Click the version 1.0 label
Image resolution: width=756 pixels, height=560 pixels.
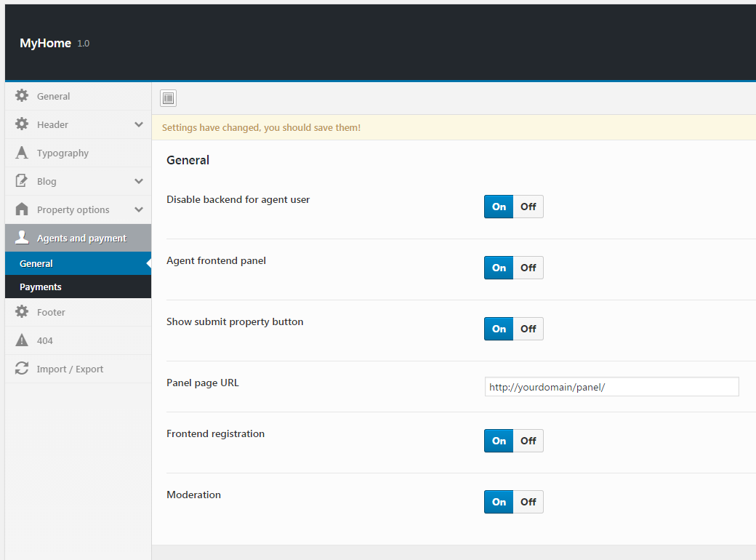(x=84, y=44)
